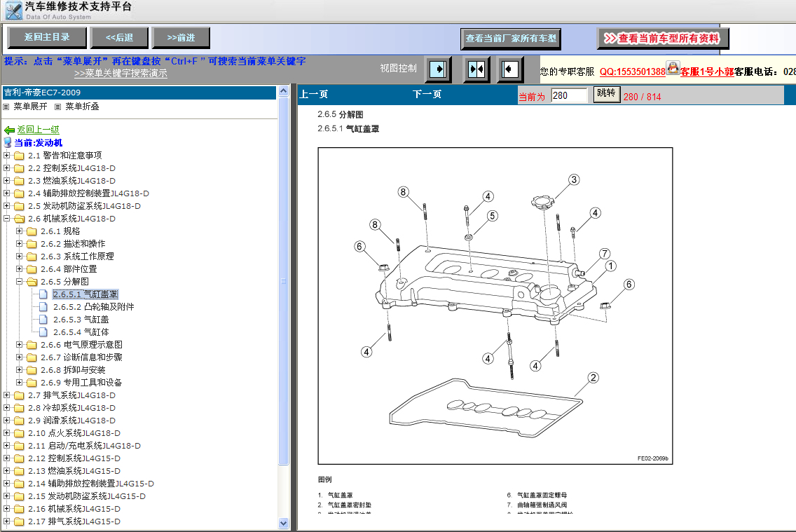Click folder icon of 2.12 控制系统JL4G15-D
Image resolution: width=796 pixels, height=532 pixels.
(x=20, y=458)
